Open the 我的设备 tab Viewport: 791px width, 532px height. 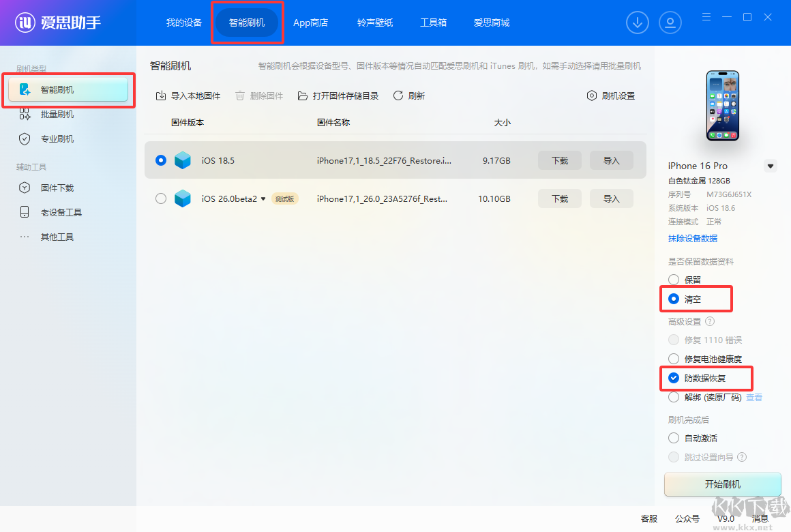(x=183, y=23)
